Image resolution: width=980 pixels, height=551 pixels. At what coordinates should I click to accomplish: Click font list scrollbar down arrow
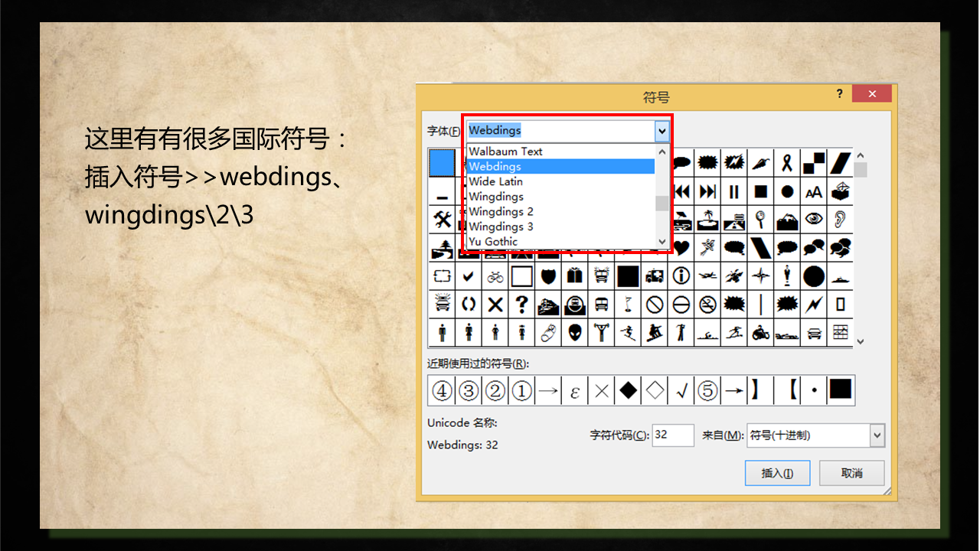click(662, 242)
